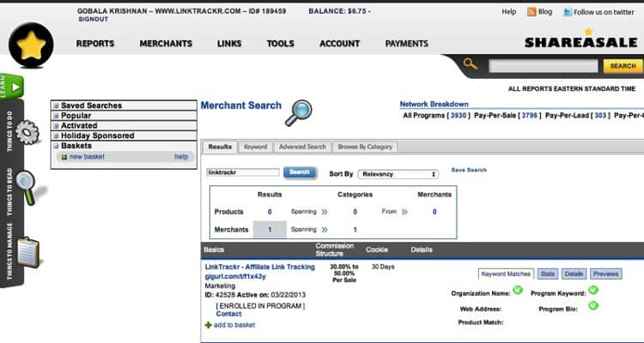Click the Baskets help link
The width and height of the screenshot is (644, 343).
pyautogui.click(x=181, y=157)
